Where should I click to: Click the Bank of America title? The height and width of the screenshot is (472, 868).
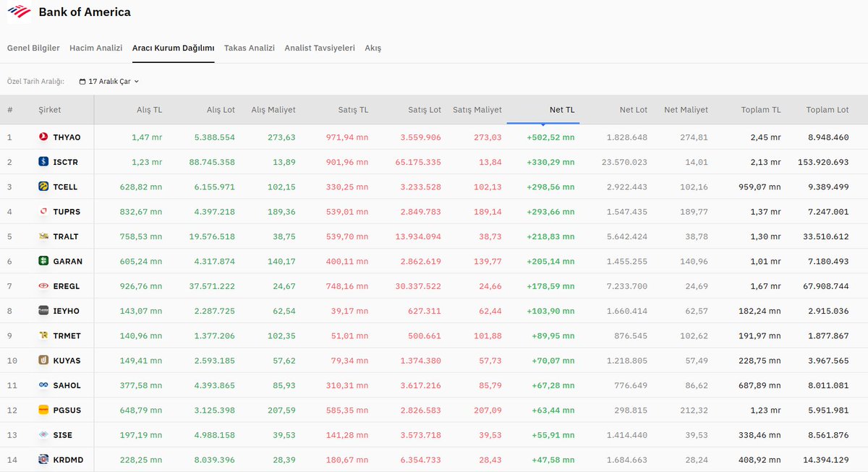pyautogui.click(x=85, y=12)
